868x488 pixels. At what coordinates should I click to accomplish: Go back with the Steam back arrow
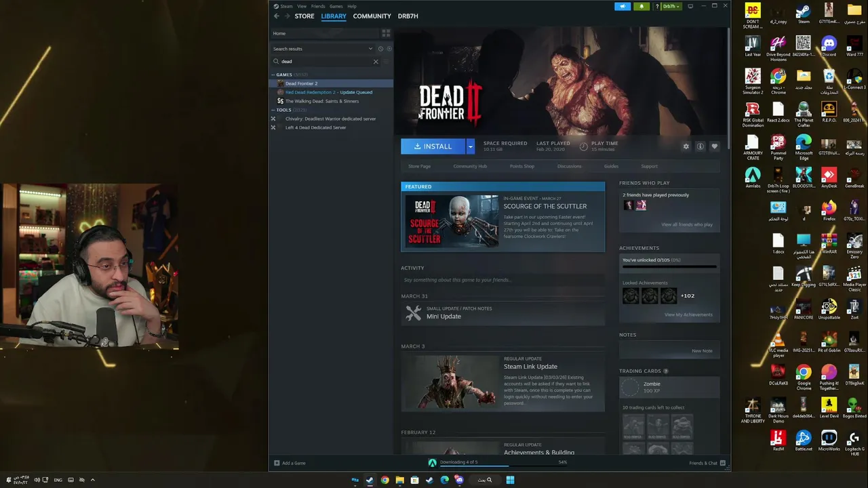tap(277, 16)
